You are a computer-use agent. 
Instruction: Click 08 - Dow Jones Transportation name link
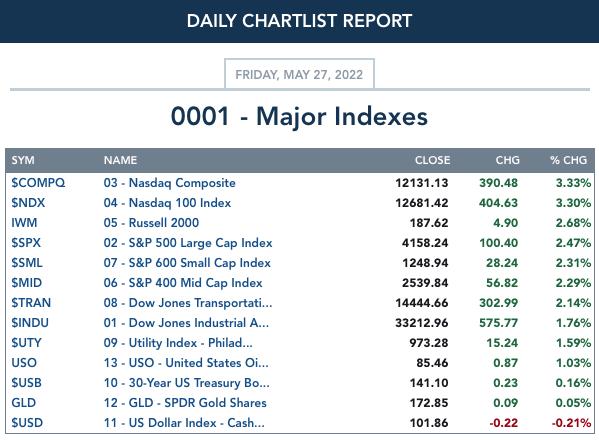188,303
